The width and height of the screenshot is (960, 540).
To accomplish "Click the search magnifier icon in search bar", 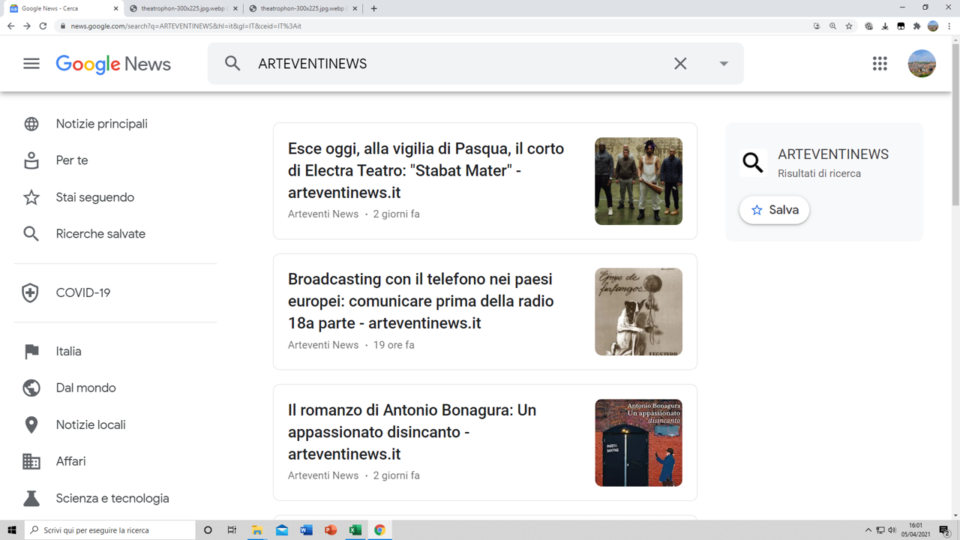I will click(232, 63).
